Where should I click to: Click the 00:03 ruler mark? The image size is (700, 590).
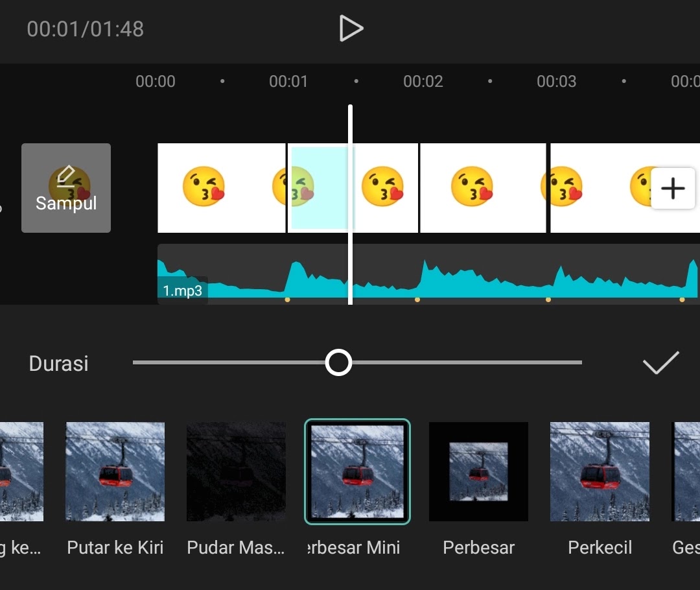tap(556, 81)
